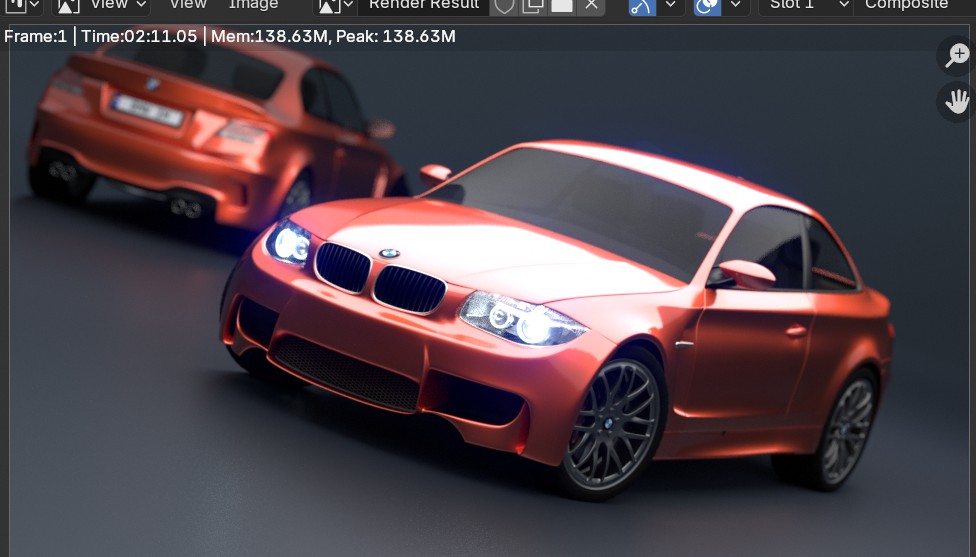Image resolution: width=976 pixels, height=557 pixels.
Task: Click the Render Result image name field
Action: (424, 6)
